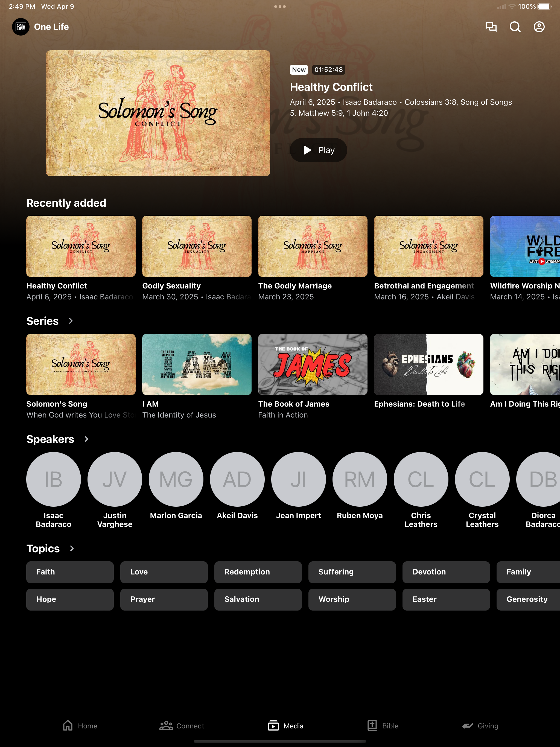Open the Wildfire Worship livestream thumbnail
Viewport: 560px width, 747px height.
click(x=525, y=246)
